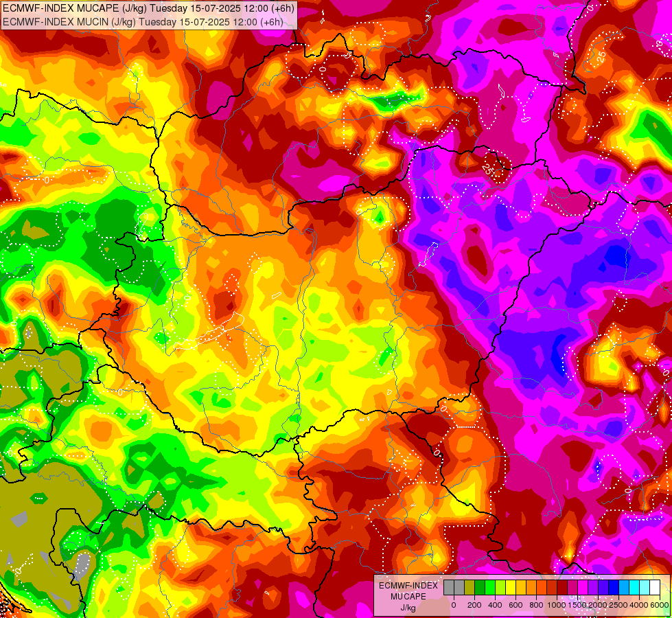Click the MUCIN title line at top
The width and height of the screenshot is (672, 618).
[x=143, y=21]
